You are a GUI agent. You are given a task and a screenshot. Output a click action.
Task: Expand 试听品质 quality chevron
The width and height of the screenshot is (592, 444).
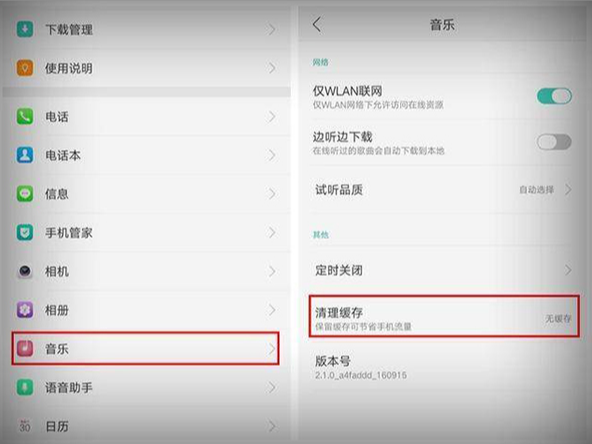pyautogui.click(x=568, y=190)
